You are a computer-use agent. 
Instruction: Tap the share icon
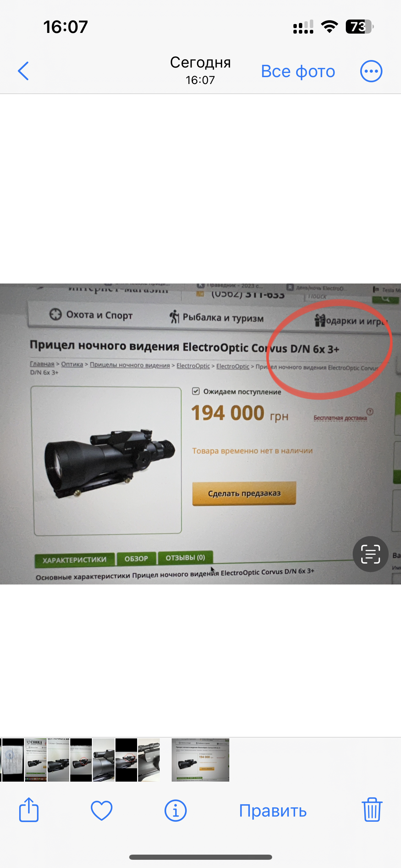click(x=29, y=810)
